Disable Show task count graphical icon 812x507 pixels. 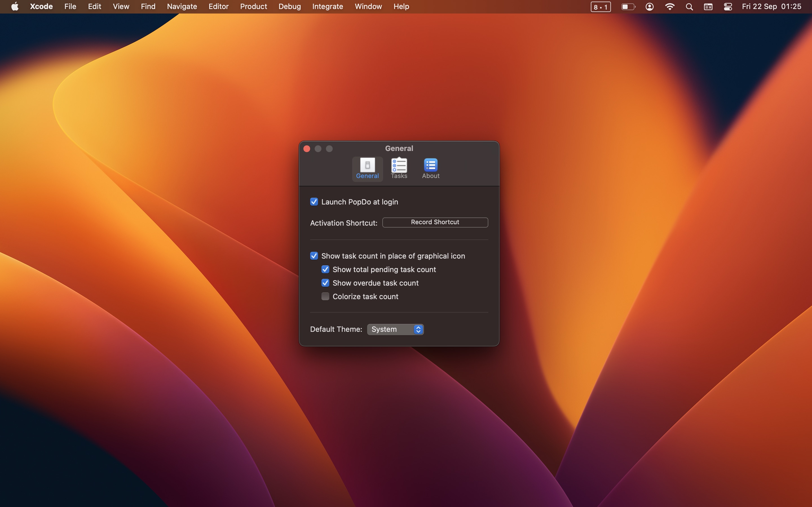coord(313,256)
